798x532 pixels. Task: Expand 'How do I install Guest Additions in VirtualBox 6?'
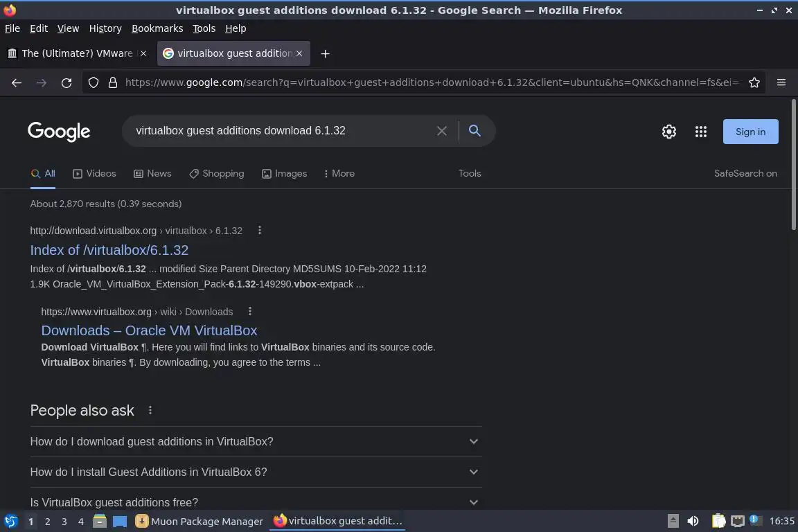point(256,472)
